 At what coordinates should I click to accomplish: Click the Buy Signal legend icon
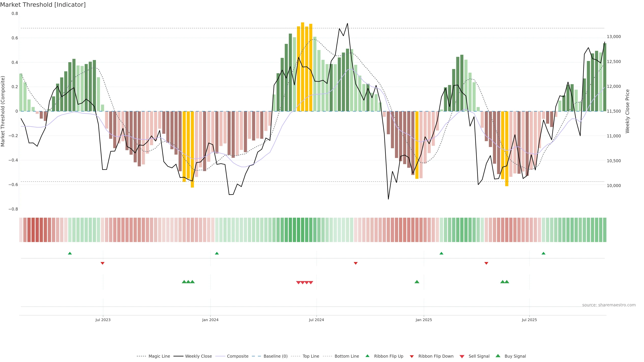point(498,356)
